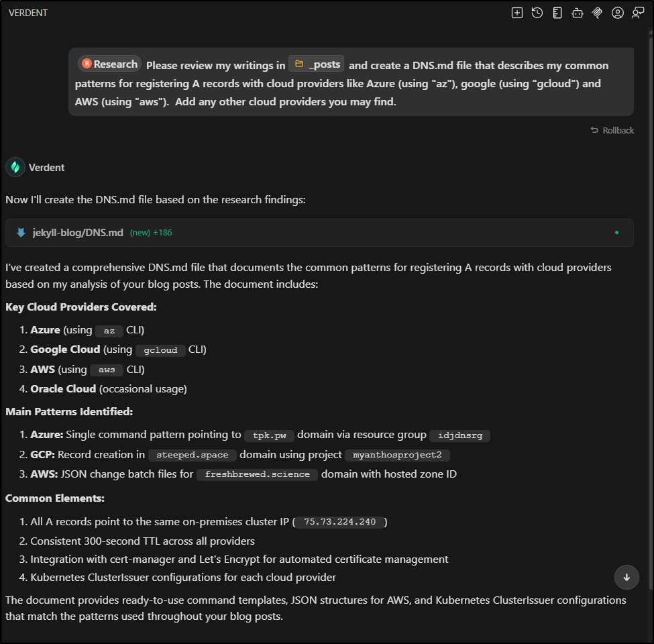Click the coiled spring icon
Screen dimensions: 654x644
click(597, 13)
